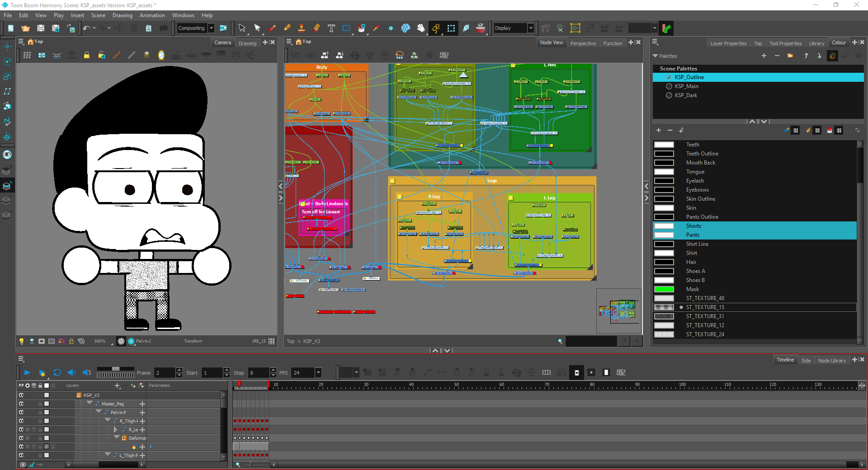Collapse the Pelvis-P layer tree
This screenshot has height=470, width=868.
[x=99, y=412]
